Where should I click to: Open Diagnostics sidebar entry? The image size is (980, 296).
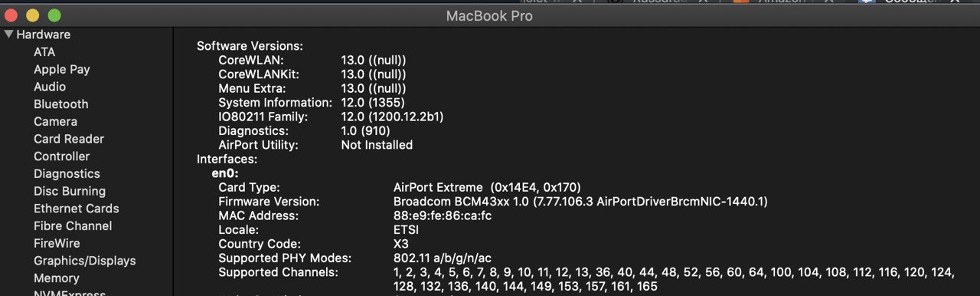[x=67, y=174]
